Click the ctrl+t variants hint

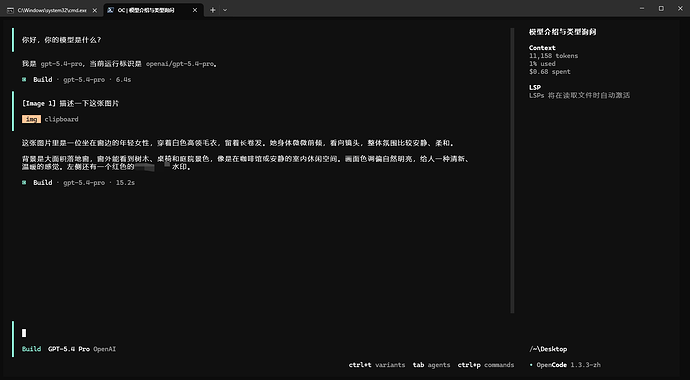coord(377,365)
